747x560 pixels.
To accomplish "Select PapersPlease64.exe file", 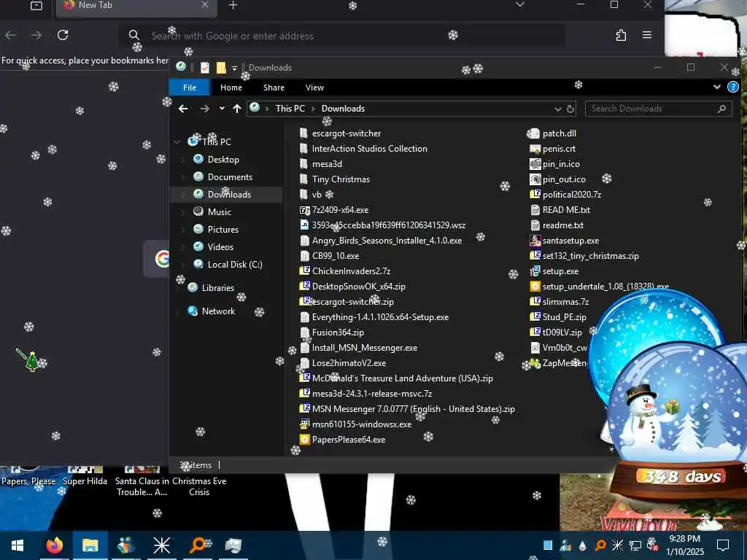I will click(x=342, y=440).
